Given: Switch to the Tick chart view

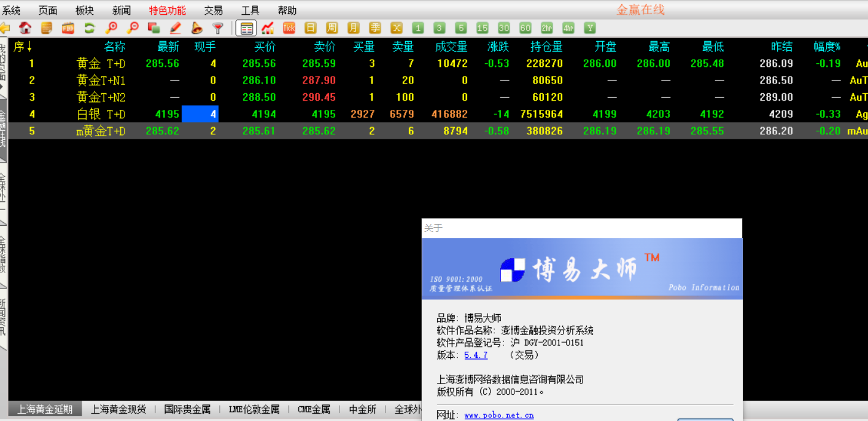Looking at the screenshot, I should click(x=289, y=28).
